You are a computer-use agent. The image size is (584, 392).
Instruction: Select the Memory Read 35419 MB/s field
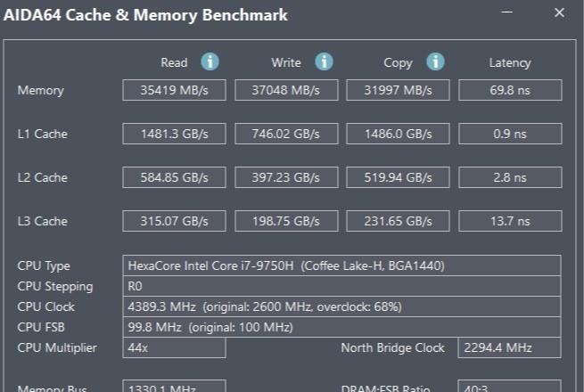pos(174,90)
